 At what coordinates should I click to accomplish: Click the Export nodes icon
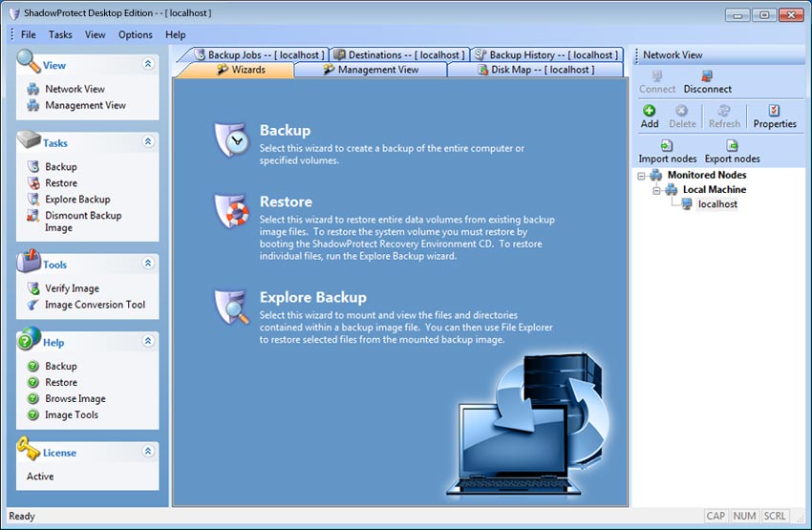tap(732, 145)
